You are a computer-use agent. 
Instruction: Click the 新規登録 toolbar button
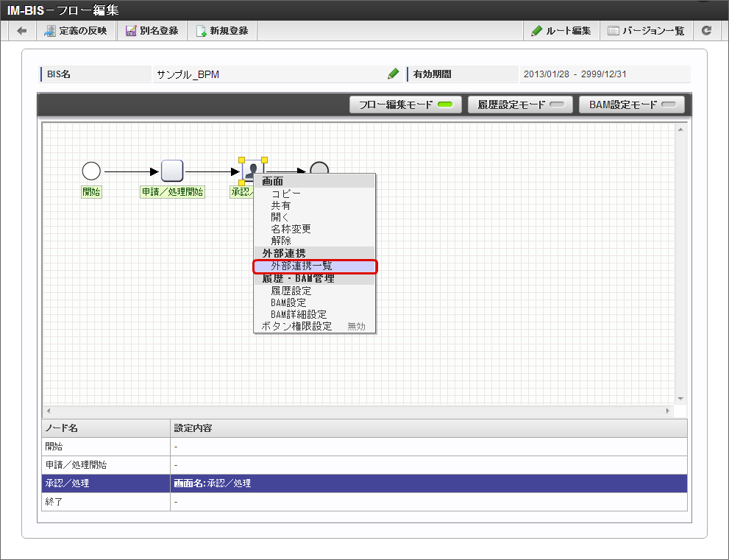222,31
